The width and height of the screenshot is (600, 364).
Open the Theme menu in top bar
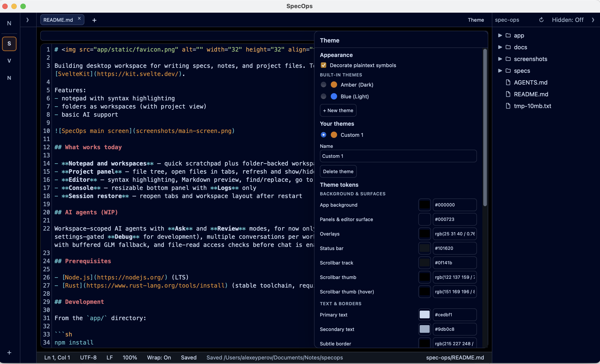476,20
